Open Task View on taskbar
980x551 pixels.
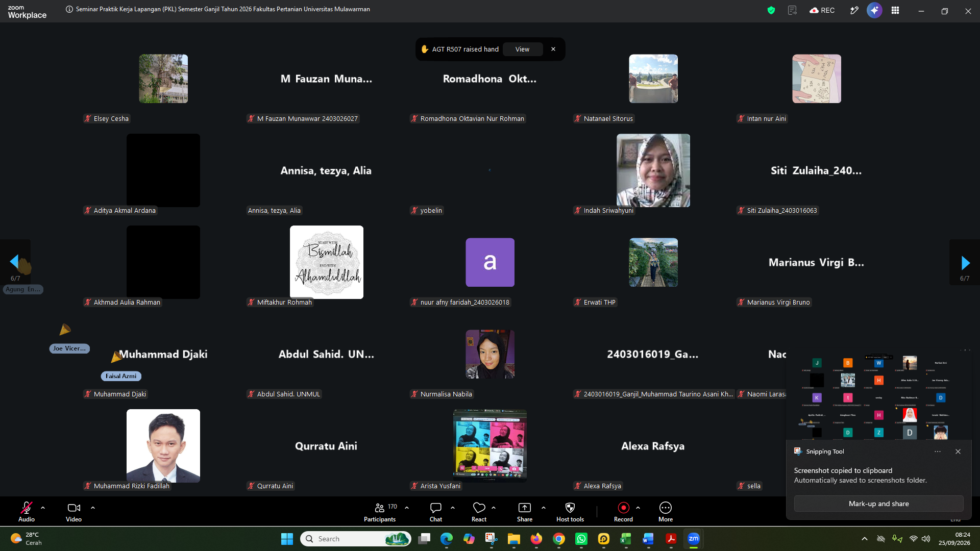click(424, 539)
